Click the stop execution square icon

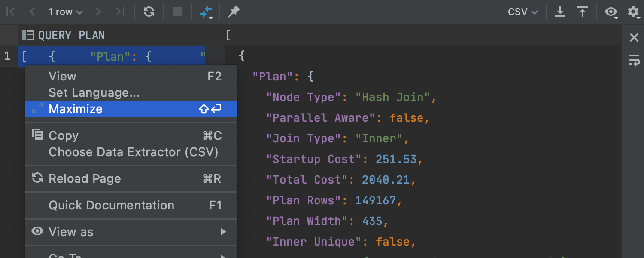177,12
